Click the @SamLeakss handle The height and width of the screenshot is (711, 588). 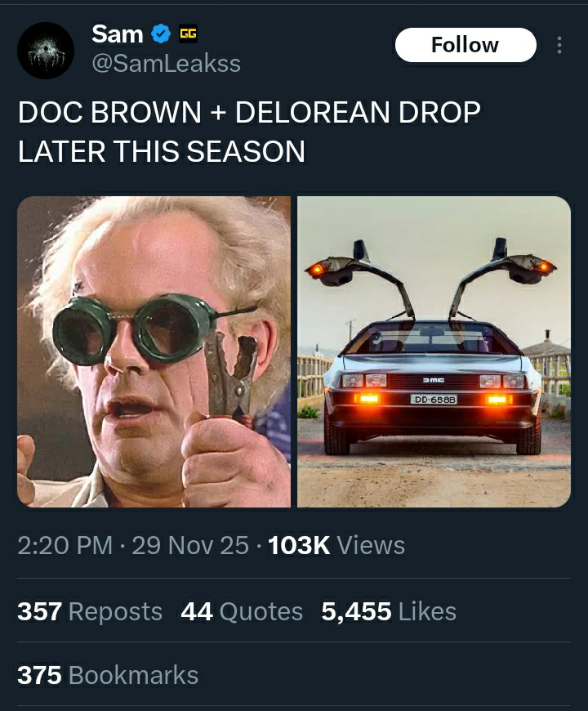[167, 63]
